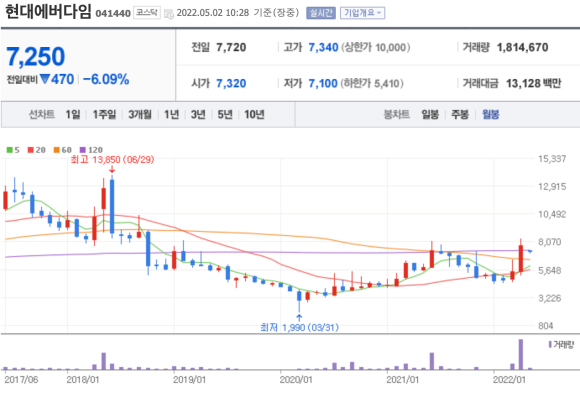Show the 3년 line chart
580x393 pixels.
(198, 114)
